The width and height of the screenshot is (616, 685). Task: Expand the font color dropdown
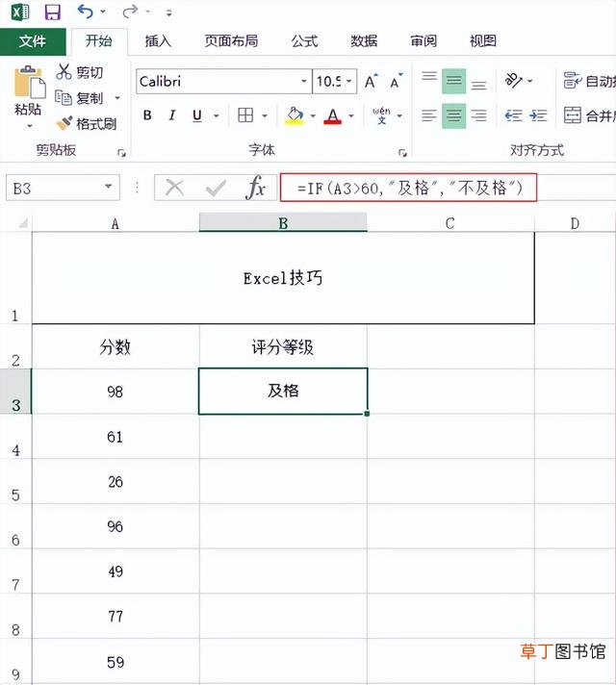tap(351, 115)
